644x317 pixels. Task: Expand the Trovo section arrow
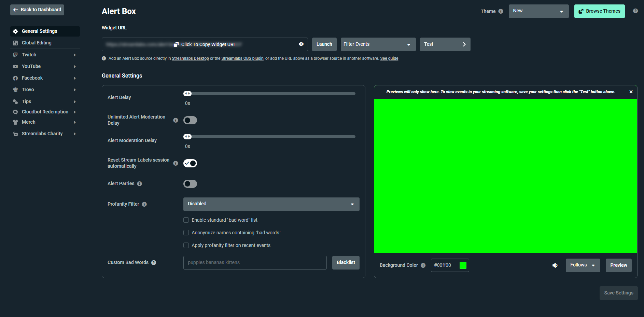pos(74,90)
